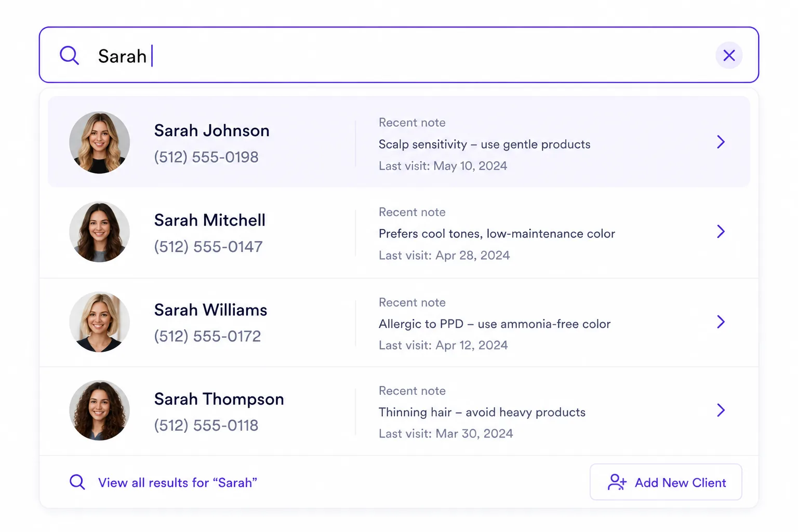Select the name Sarah Thompson
798x532 pixels.
(x=219, y=399)
